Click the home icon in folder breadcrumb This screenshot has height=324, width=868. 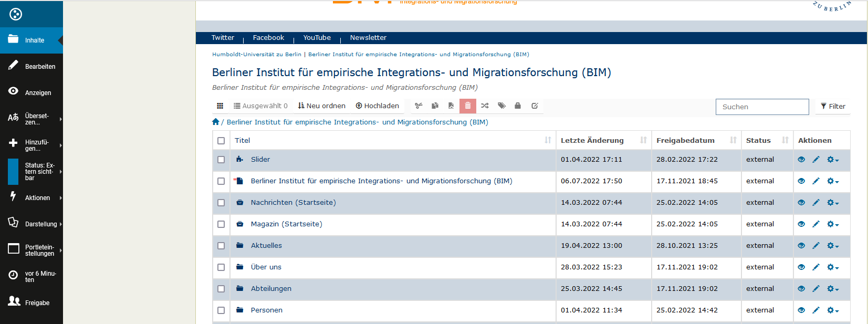tap(215, 122)
